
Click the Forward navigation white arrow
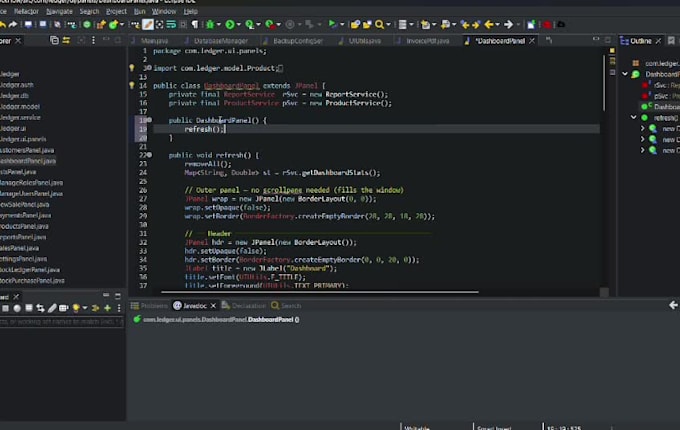(x=508, y=25)
